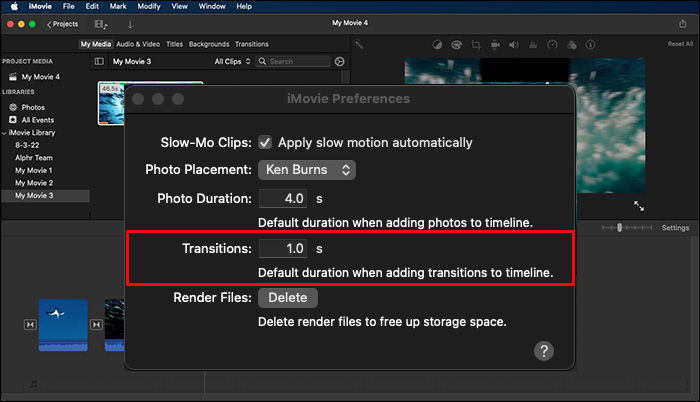Switch to the Transitions tab

[x=251, y=44]
